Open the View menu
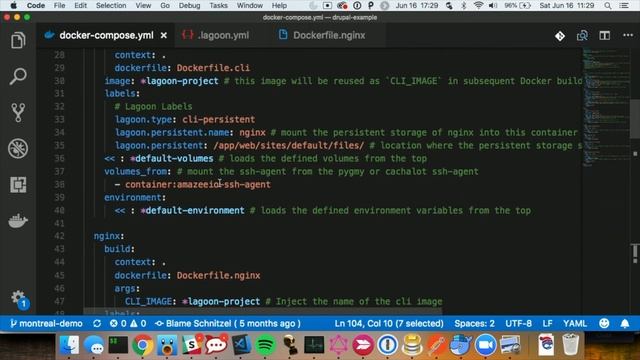 tap(143, 5)
